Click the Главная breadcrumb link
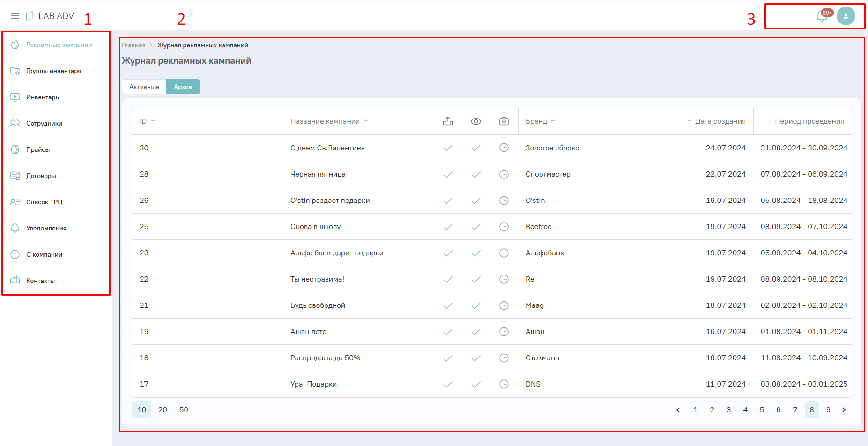The width and height of the screenshot is (868, 446). 134,45
